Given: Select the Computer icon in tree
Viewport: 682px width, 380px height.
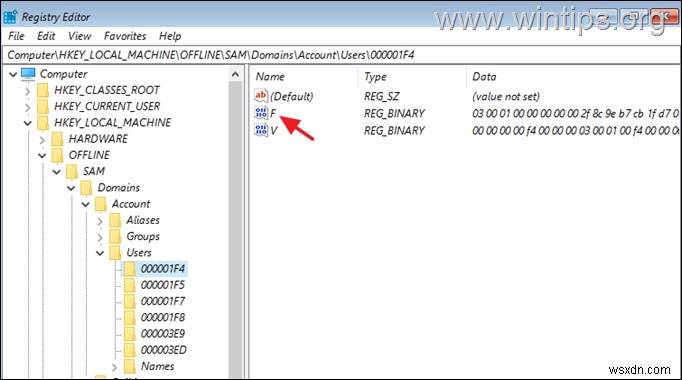Looking at the screenshot, I should (28, 74).
